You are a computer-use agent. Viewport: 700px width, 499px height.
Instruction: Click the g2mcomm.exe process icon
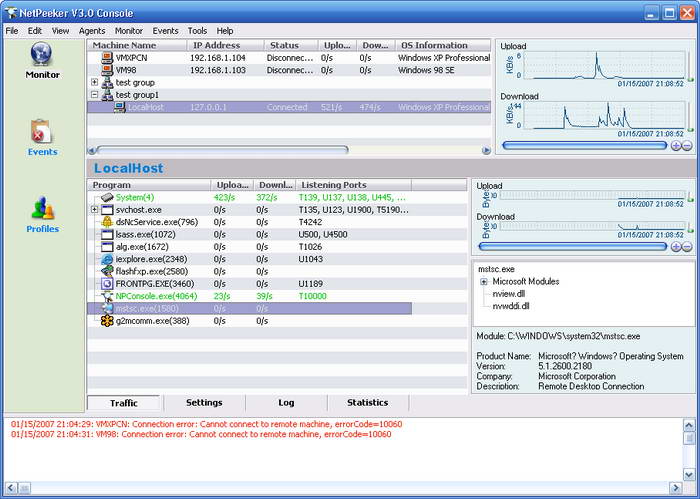(107, 320)
